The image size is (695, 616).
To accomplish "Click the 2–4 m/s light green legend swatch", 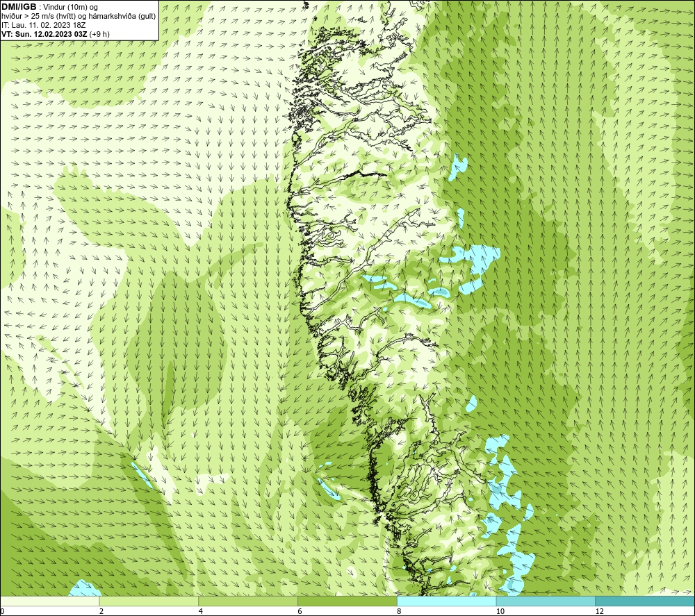I will 149,601.
